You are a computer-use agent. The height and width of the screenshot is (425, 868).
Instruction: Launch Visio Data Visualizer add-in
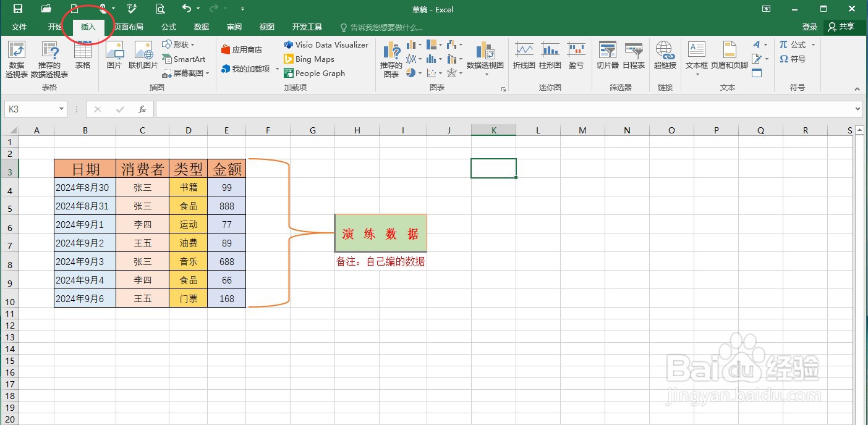point(326,44)
